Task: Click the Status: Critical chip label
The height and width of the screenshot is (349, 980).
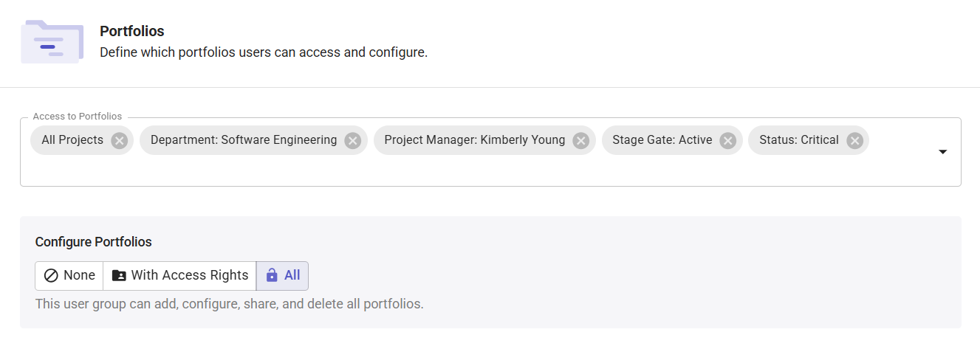Action: point(799,140)
